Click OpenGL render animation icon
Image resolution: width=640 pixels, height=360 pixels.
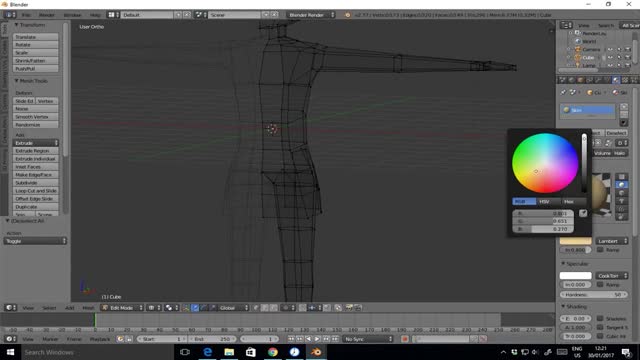click(358, 308)
